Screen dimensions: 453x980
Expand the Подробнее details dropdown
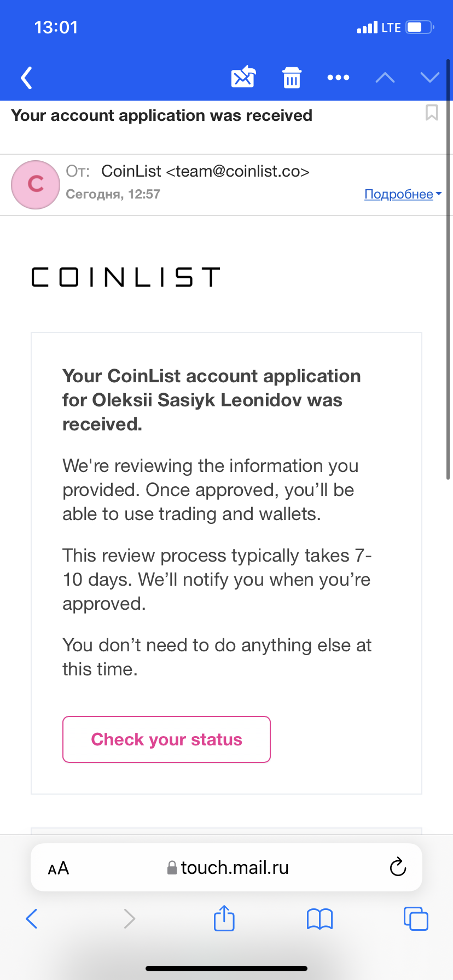[x=403, y=194]
